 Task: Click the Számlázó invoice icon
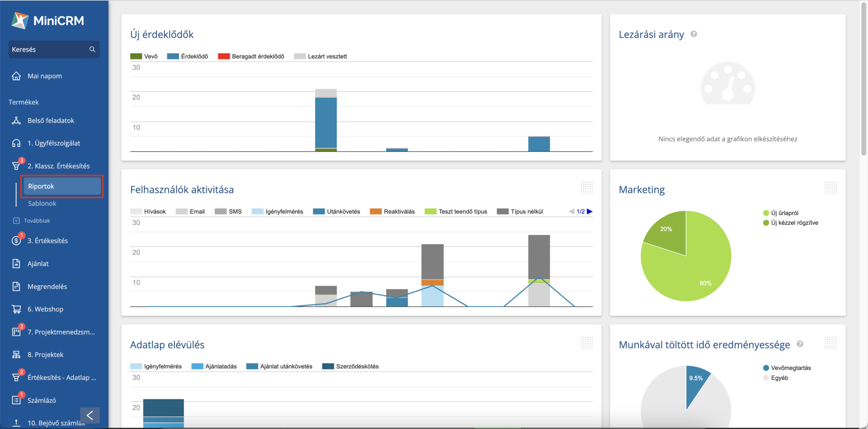pos(16,400)
